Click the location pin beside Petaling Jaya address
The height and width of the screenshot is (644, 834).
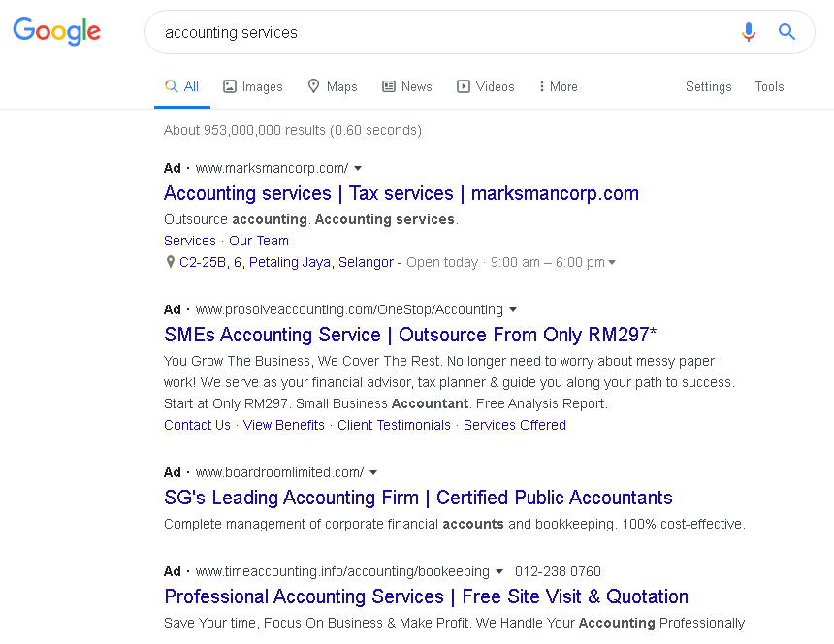(x=171, y=262)
